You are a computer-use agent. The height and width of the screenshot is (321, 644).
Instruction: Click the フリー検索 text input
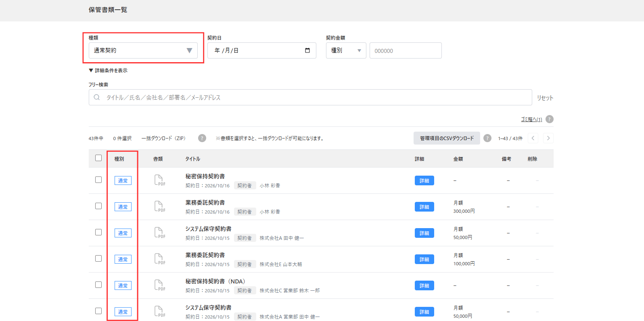(x=310, y=97)
